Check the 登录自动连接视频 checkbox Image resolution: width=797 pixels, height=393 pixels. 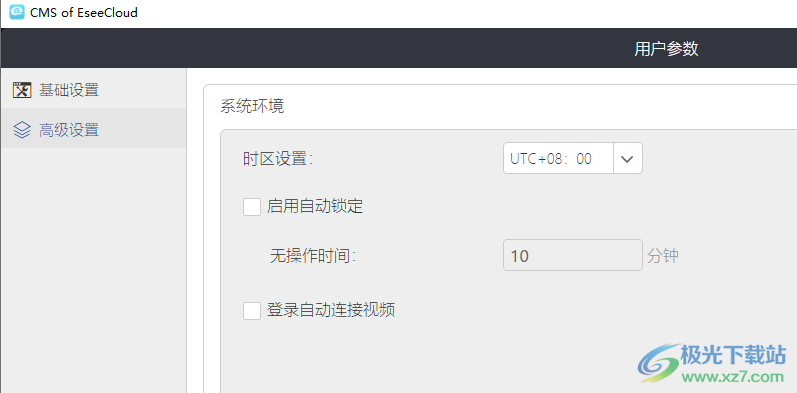252,311
